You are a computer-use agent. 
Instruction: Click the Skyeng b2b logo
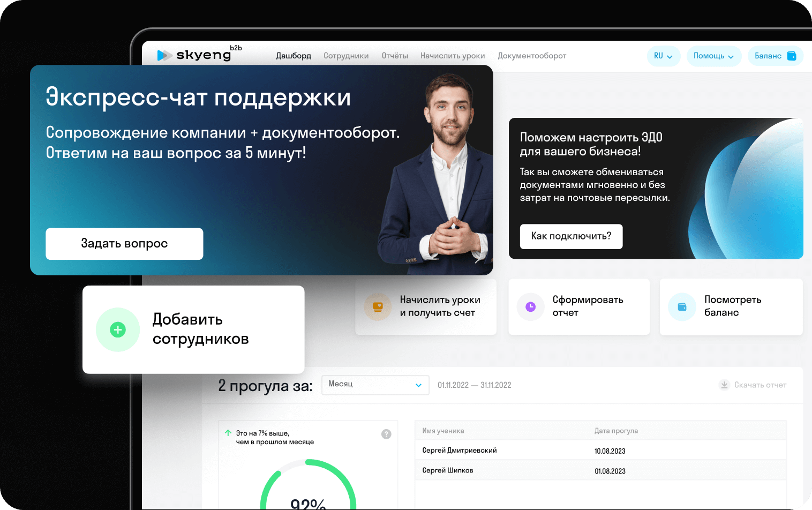(199, 54)
